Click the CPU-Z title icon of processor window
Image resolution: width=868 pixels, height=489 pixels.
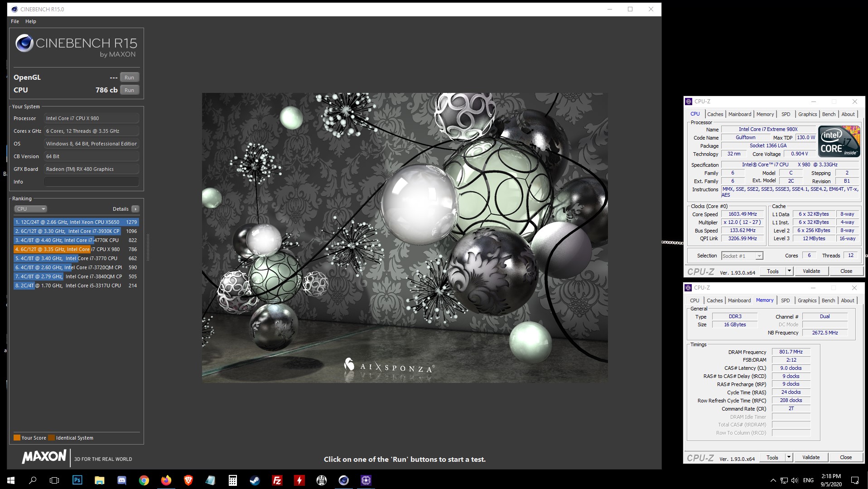[x=689, y=102]
